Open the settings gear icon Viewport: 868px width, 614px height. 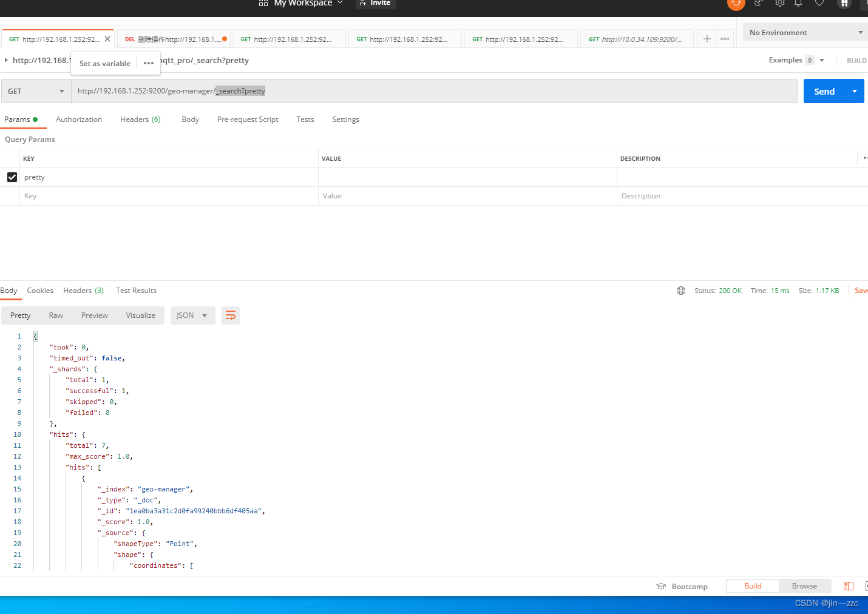coord(780,3)
